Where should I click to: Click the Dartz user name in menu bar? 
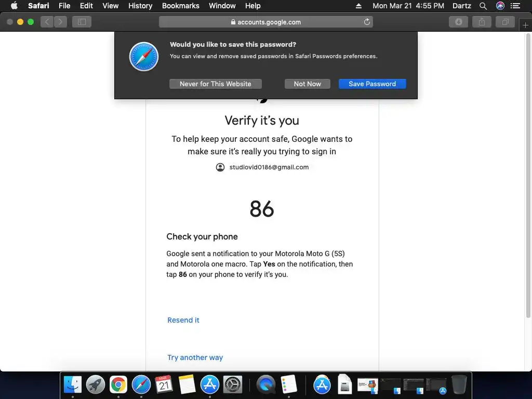461,6
